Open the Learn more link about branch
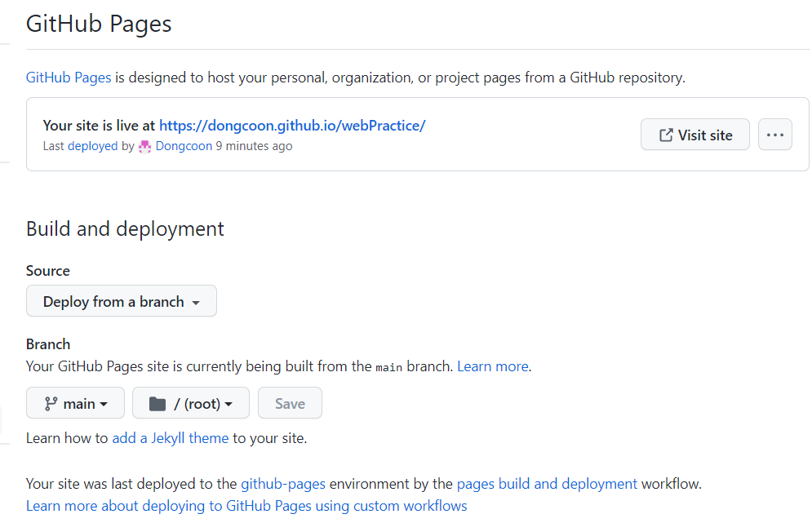Screen dimensions: 812x523 pos(492,366)
